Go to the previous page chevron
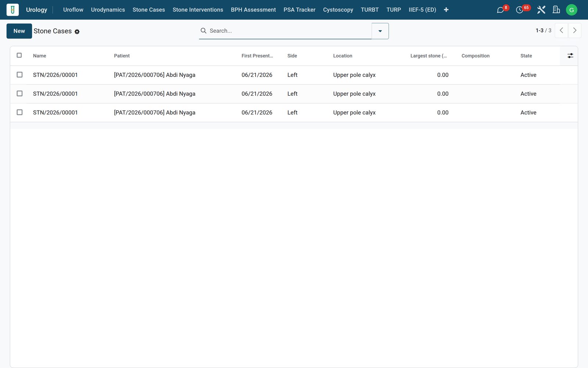Viewport: 588px width, 368px height. tap(561, 31)
